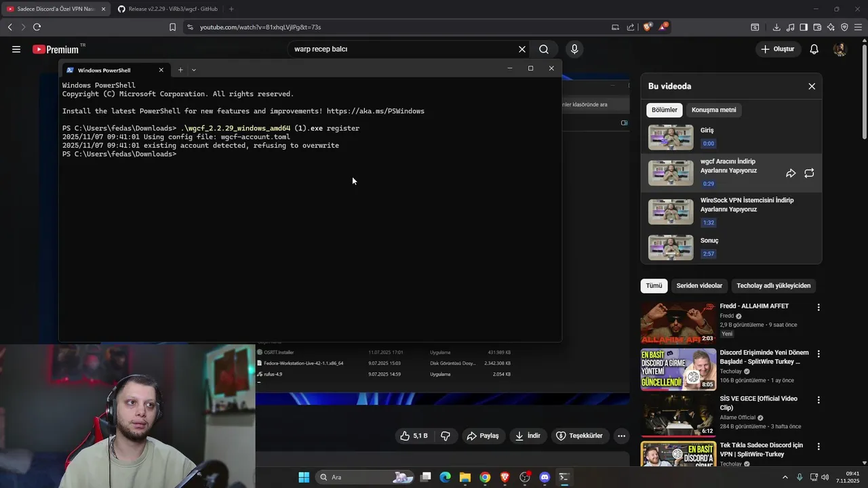
Task: Click the taskbar volume speaker icon
Action: click(x=825, y=477)
